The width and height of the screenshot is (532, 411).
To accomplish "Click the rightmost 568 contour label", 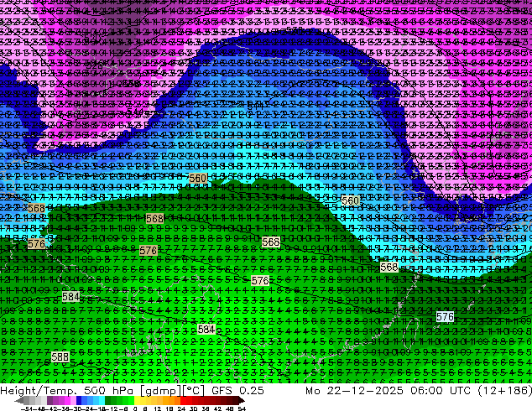I will (x=389, y=268).
